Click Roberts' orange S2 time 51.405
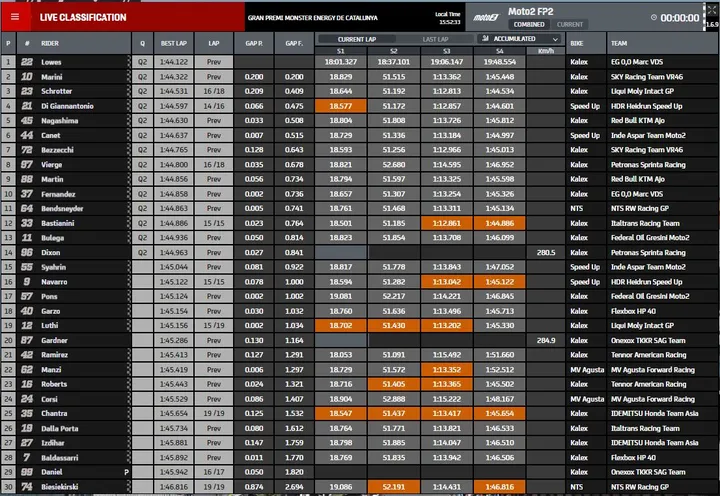 coord(394,384)
